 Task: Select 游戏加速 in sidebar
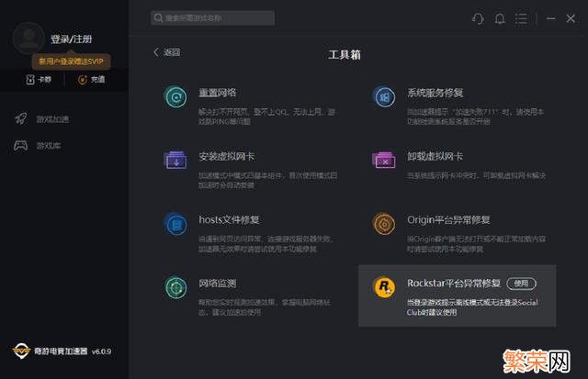52,119
